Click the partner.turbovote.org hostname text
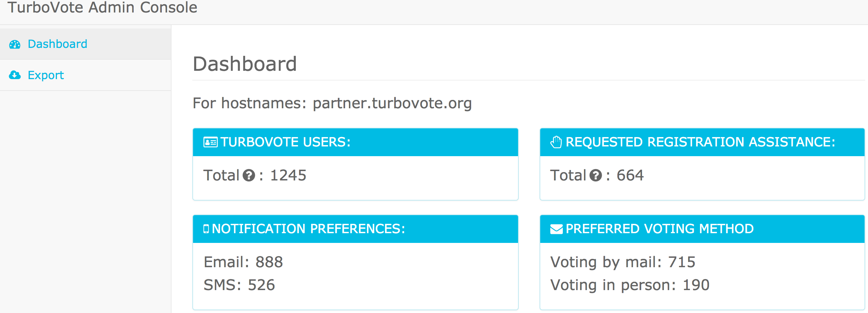 pyautogui.click(x=392, y=103)
